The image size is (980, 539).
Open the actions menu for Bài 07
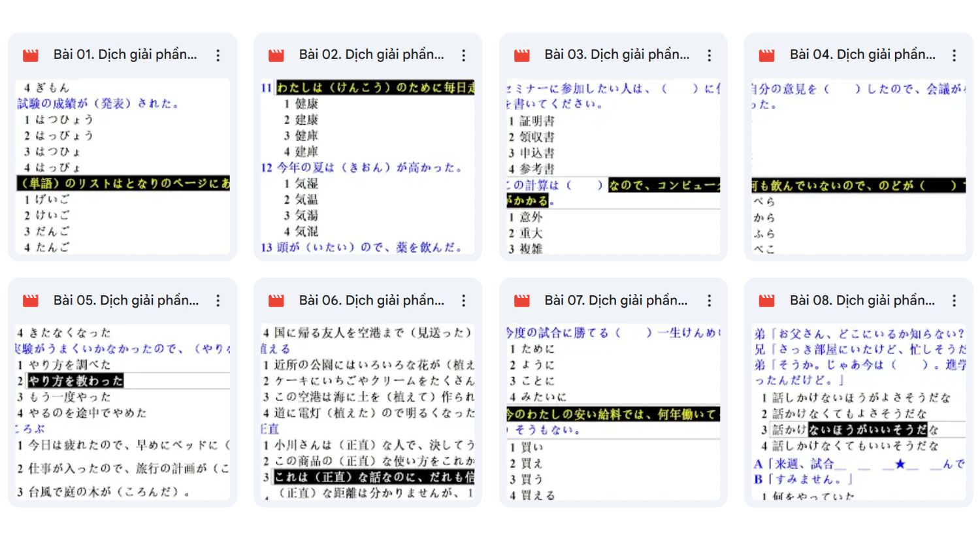pos(709,301)
